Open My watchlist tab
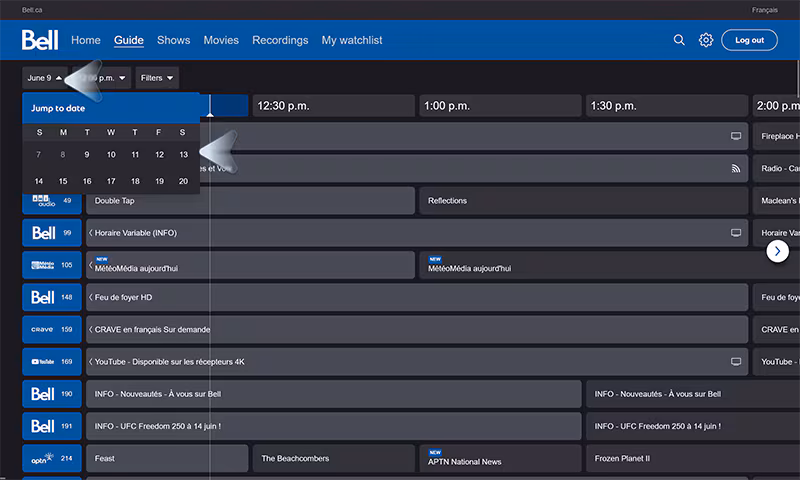Viewport: 800px width, 480px height. 352,40
